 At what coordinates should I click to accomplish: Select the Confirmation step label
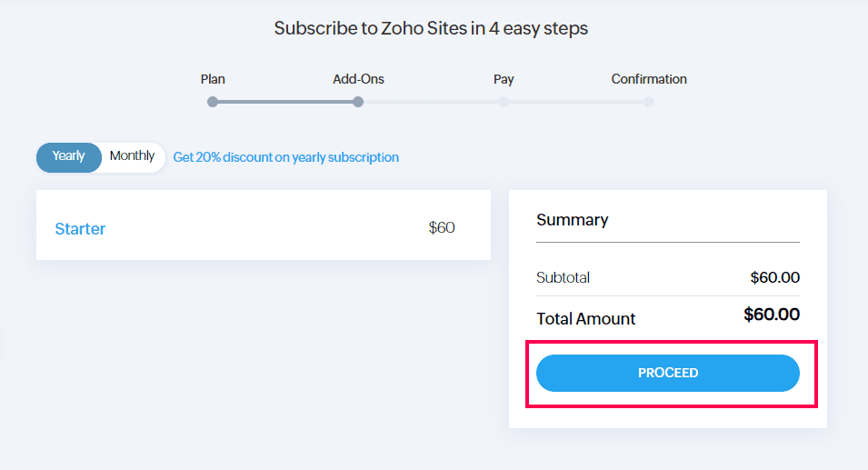[649, 79]
